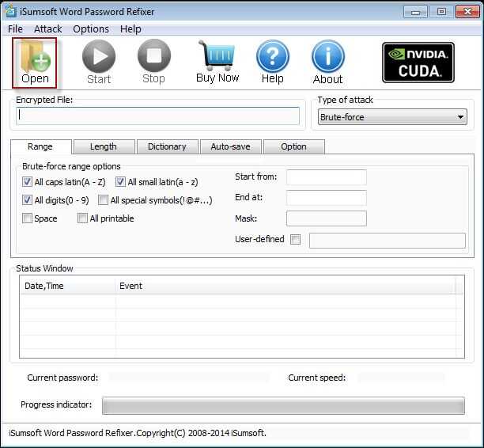The height and width of the screenshot is (448, 484).
Task: Expand the Type of attack dropdown
Action: pyautogui.click(x=392, y=117)
